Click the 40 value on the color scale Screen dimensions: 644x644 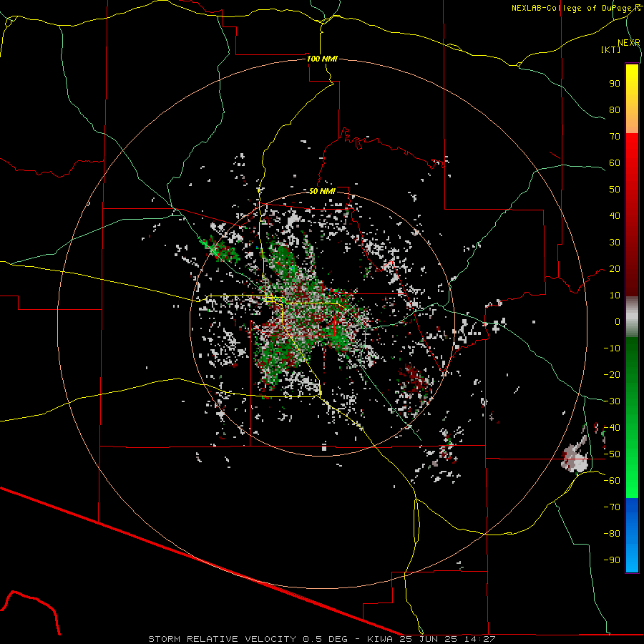[615, 215]
